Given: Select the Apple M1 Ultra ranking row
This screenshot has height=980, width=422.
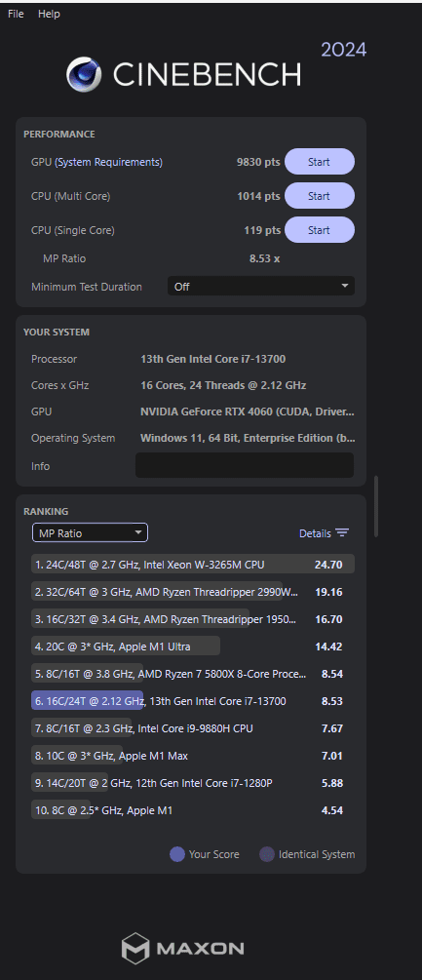Looking at the screenshot, I should (x=193, y=647).
